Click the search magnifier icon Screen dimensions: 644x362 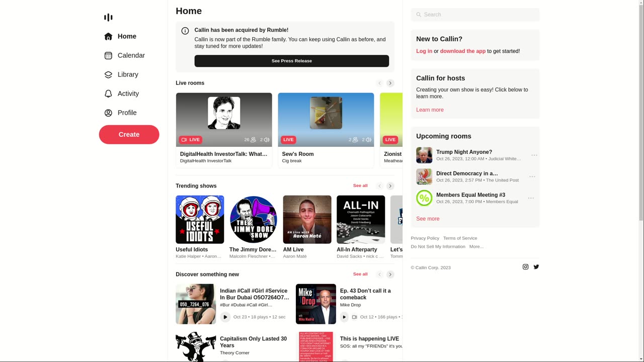pos(419,15)
